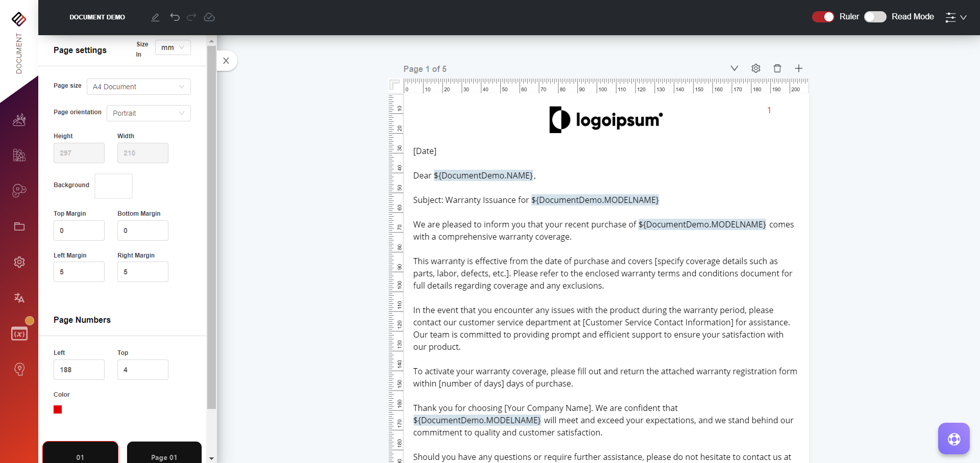This screenshot has height=463, width=980.
Task: Open the translation icon in sidebar
Action: click(19, 298)
